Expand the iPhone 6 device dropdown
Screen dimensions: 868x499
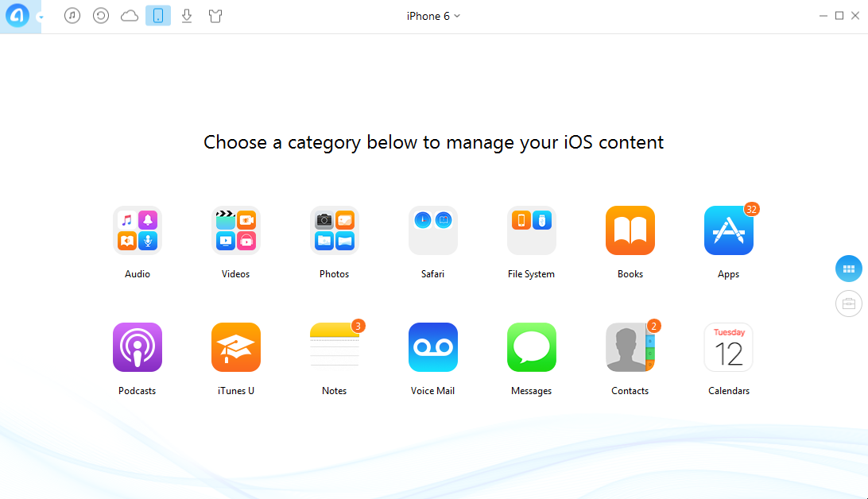(x=433, y=16)
